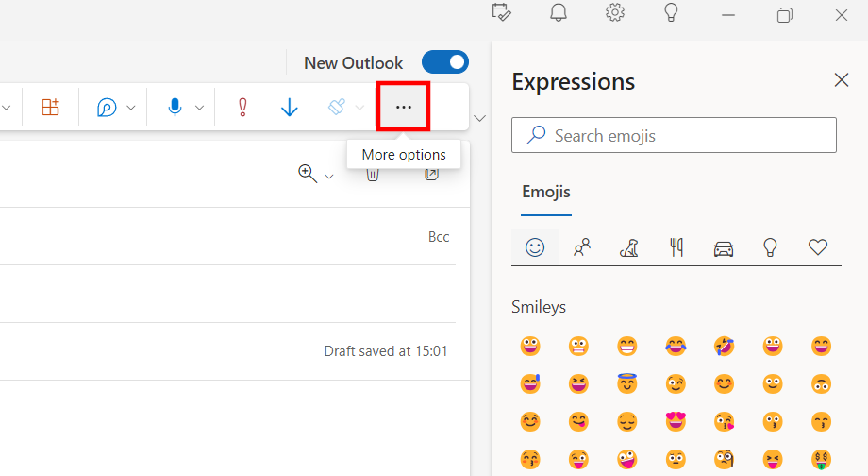Insert the flushed straight-mouth face emoji
This screenshot has width=868, height=476.
(676, 459)
